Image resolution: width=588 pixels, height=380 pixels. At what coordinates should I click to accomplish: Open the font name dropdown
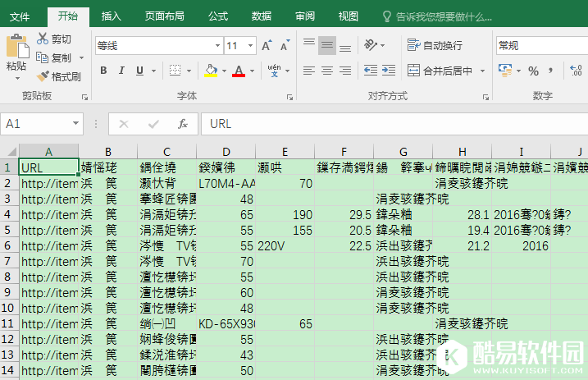217,46
